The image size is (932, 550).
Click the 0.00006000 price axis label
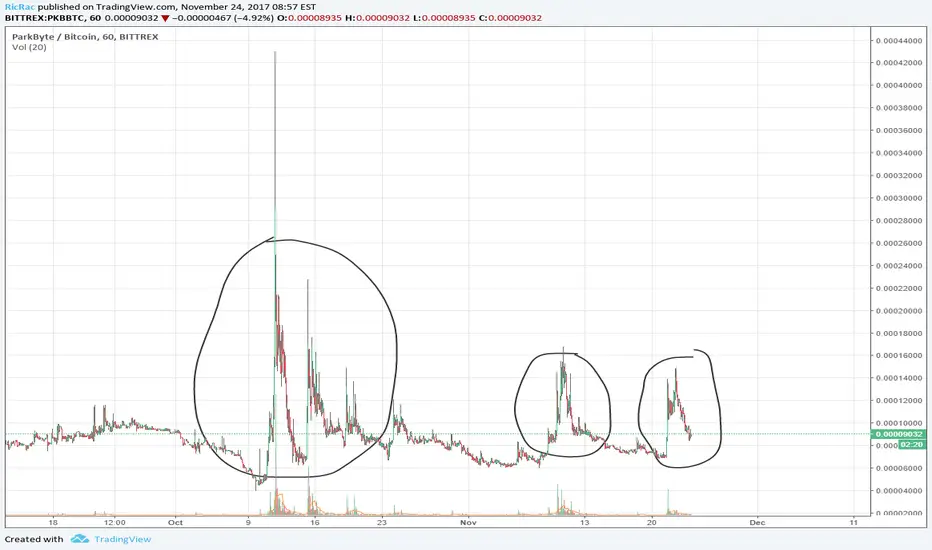pyautogui.click(x=899, y=469)
